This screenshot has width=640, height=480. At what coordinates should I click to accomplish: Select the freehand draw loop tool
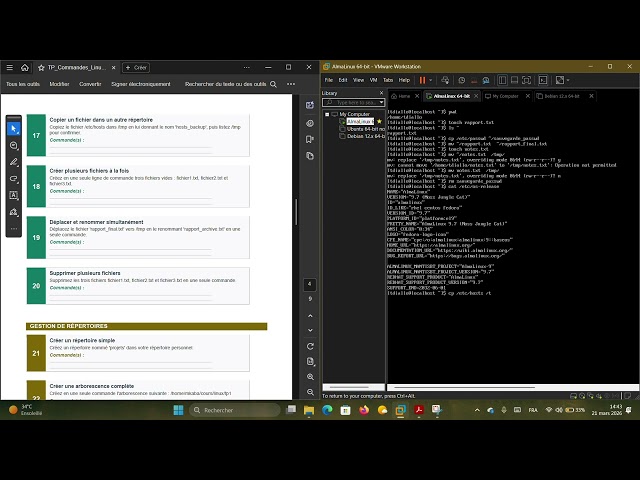click(13, 179)
